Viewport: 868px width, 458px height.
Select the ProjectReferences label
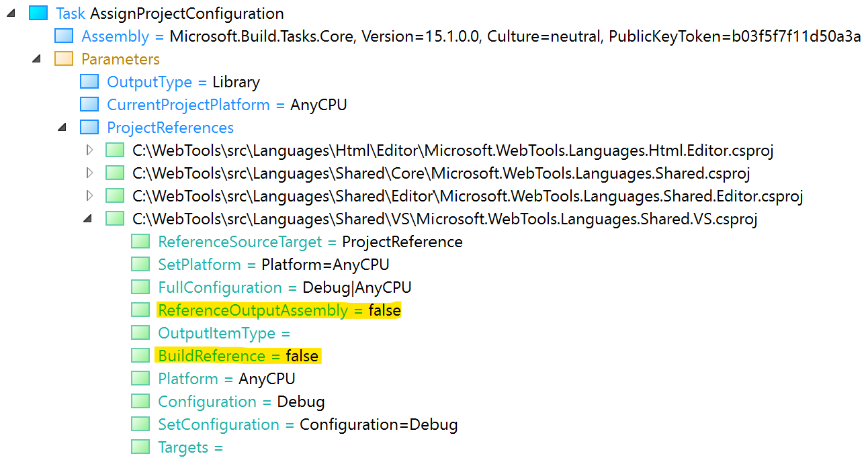(171, 128)
